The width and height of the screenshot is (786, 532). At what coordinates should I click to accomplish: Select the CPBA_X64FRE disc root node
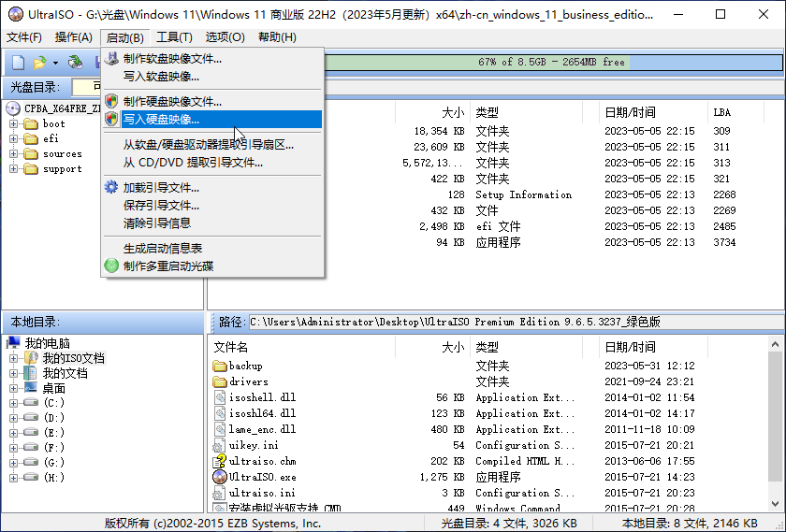[52, 108]
